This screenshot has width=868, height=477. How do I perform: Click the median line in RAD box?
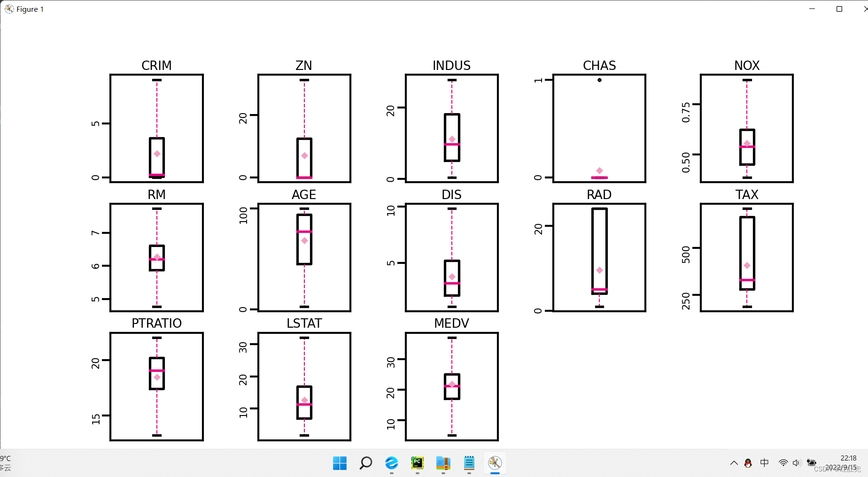click(599, 289)
